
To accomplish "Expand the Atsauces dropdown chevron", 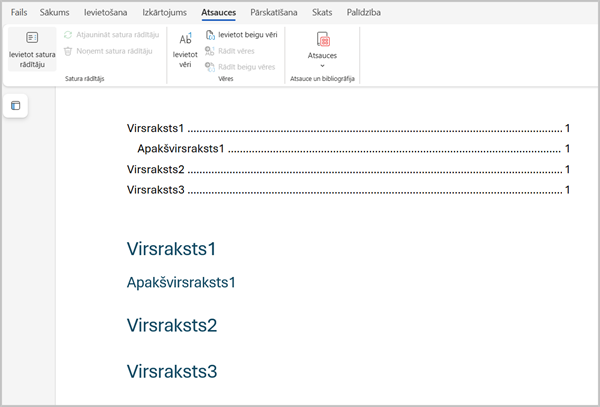I will pos(322,66).
